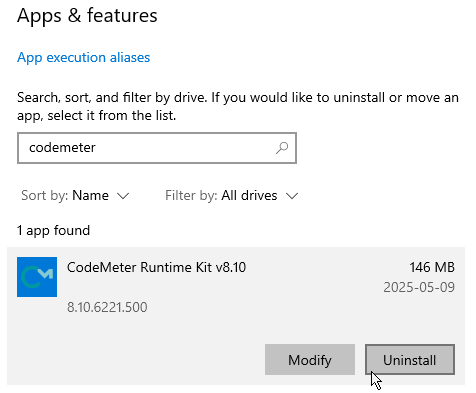Viewport: 476px width, 393px height.
Task: Click the version number 8.10.6221.500
Action: click(x=107, y=307)
